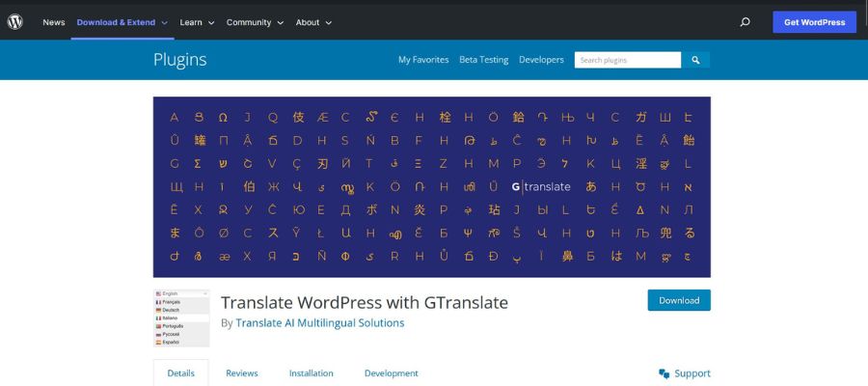Click the plugin title Translate WordPress with GTranslate
The image size is (868, 386).
[x=365, y=302]
